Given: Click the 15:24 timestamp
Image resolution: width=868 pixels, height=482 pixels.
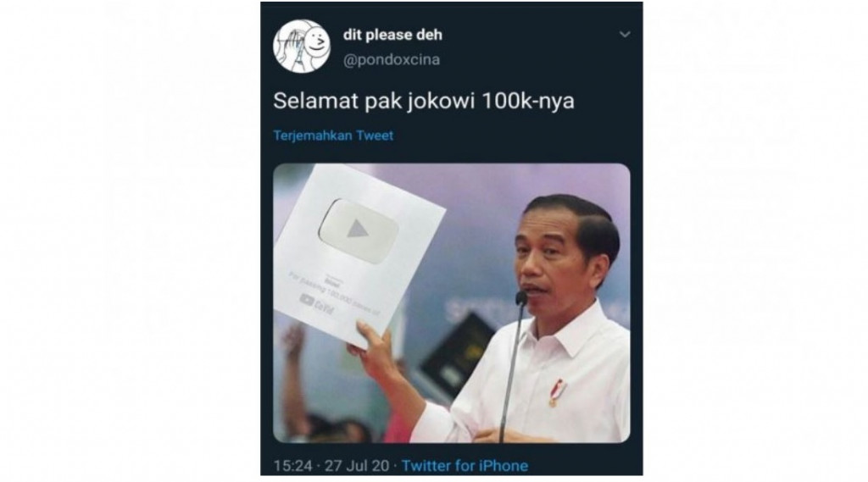Looking at the screenshot, I should pos(292,466).
